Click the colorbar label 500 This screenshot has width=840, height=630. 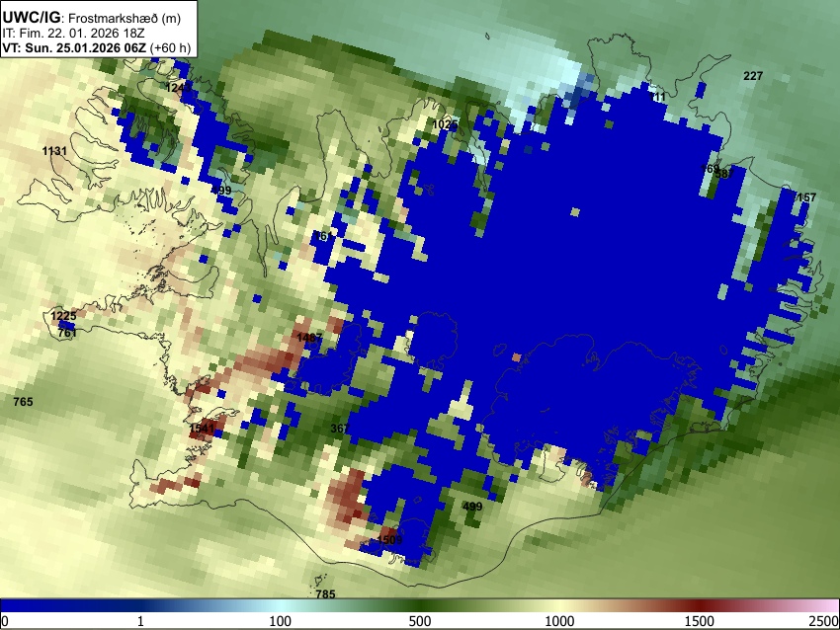coord(419,621)
